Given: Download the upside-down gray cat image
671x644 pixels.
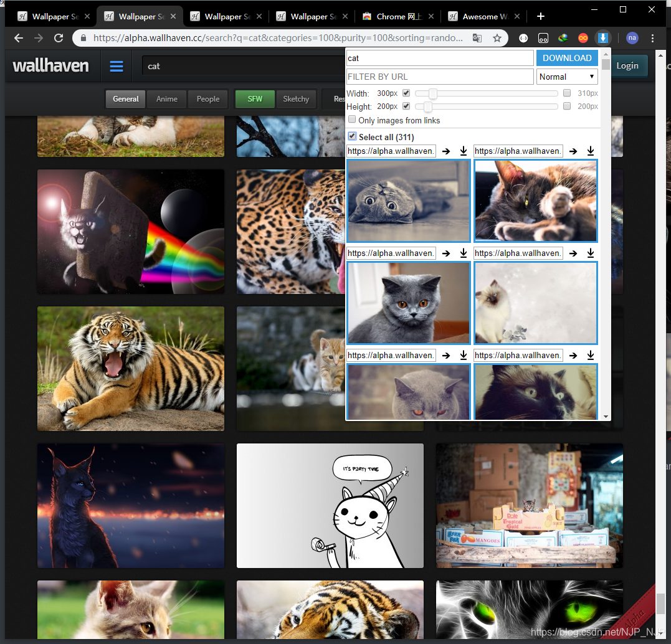Looking at the screenshot, I should (464, 151).
